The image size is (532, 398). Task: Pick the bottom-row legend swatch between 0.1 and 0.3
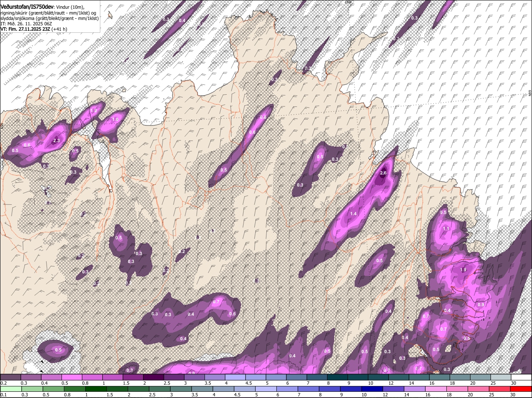coord(11,389)
